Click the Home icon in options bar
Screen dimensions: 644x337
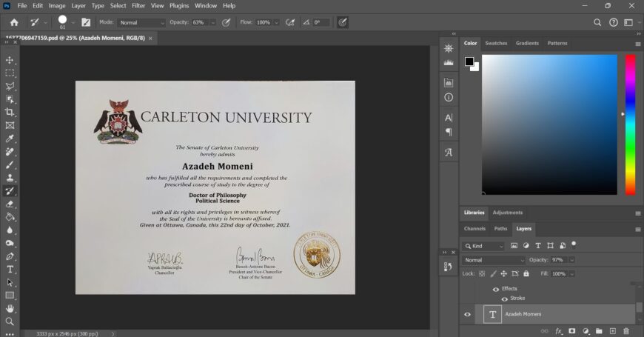(x=14, y=23)
